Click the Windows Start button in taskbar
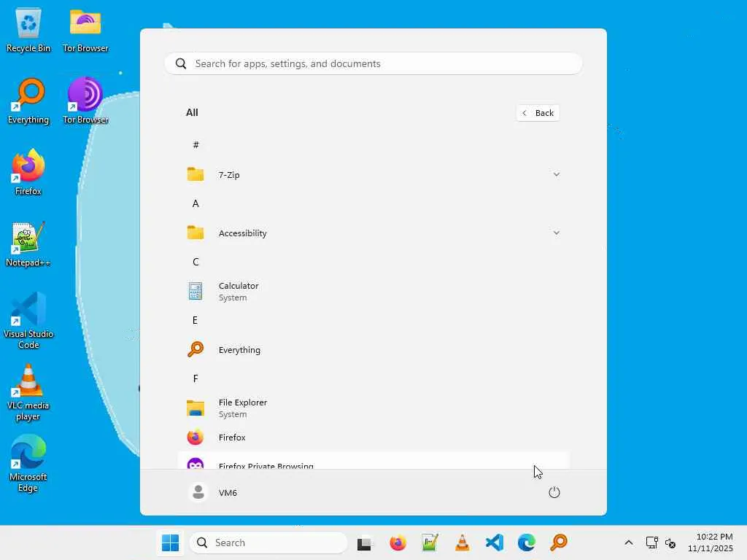This screenshot has height=560, width=747. point(170,542)
